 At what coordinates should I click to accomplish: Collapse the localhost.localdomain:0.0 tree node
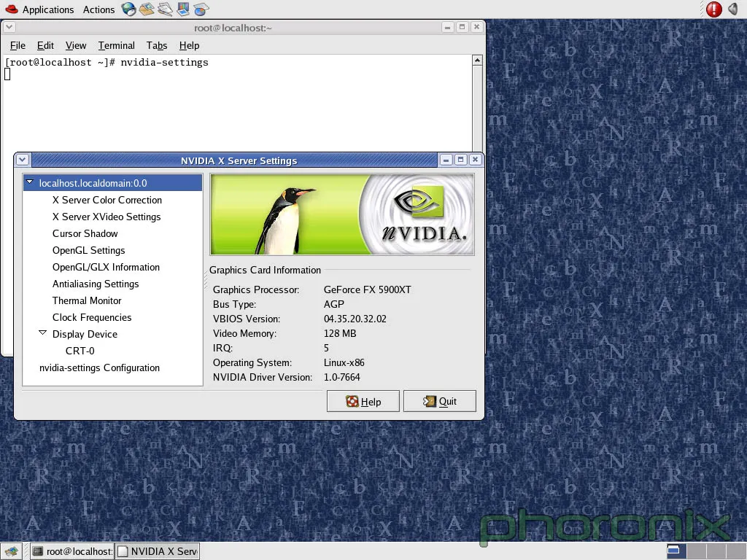coord(30,182)
